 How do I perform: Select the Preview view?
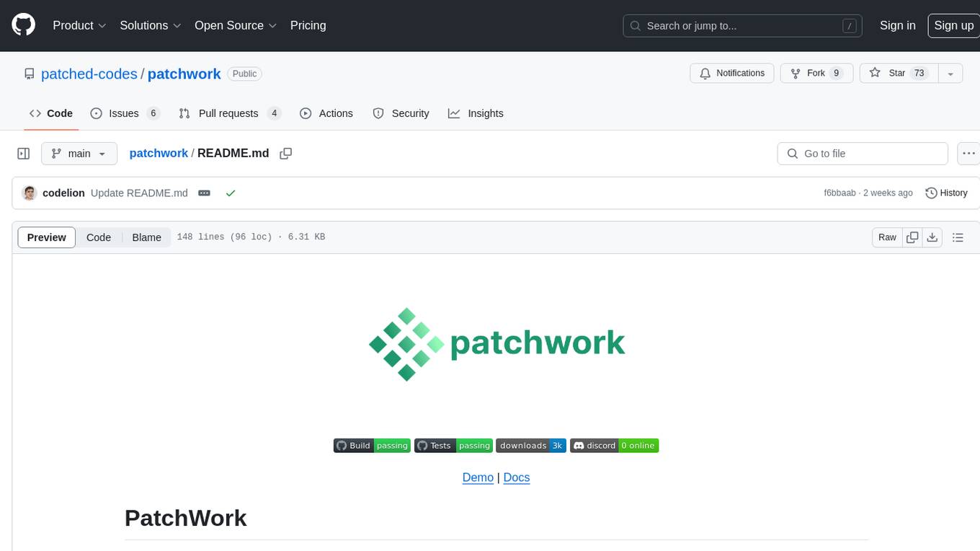[x=47, y=237]
